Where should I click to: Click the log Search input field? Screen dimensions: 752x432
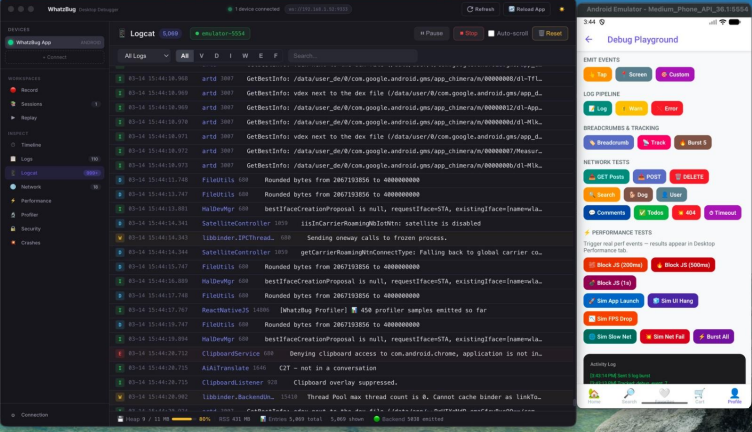[x=352, y=56]
